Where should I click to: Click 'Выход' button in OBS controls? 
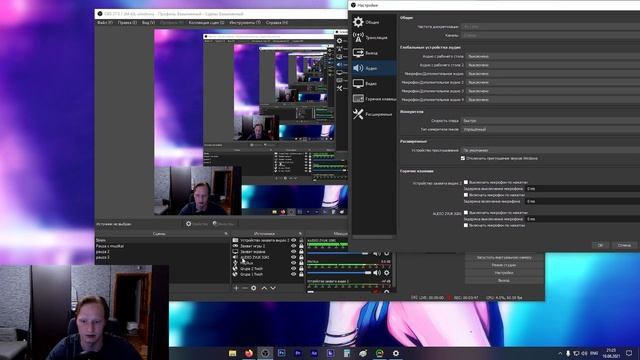(504, 280)
